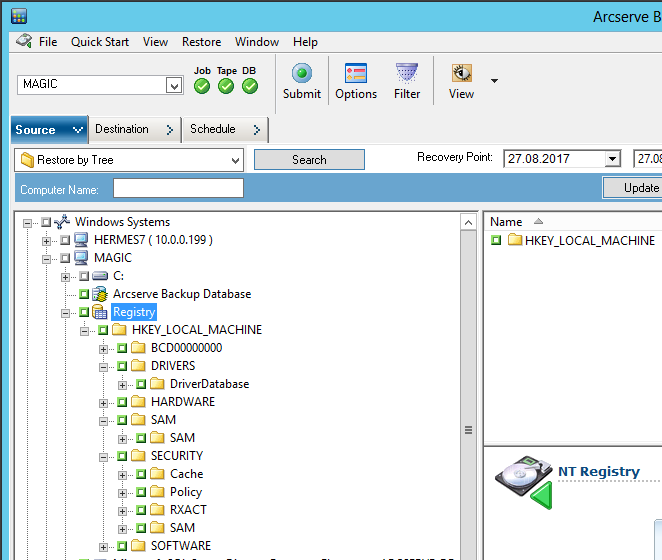The image size is (662, 560).
Task: Click the Update button
Action: (632, 188)
